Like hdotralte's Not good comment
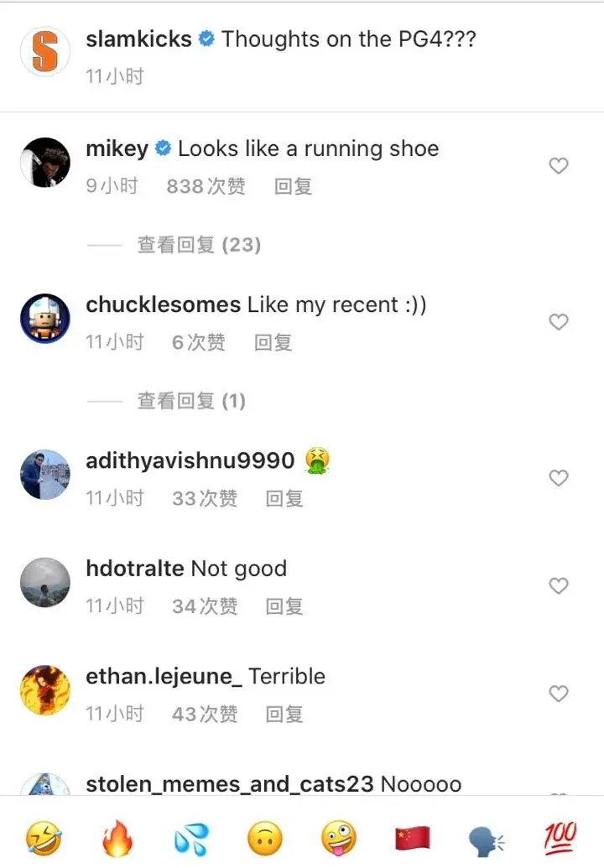 click(x=559, y=585)
